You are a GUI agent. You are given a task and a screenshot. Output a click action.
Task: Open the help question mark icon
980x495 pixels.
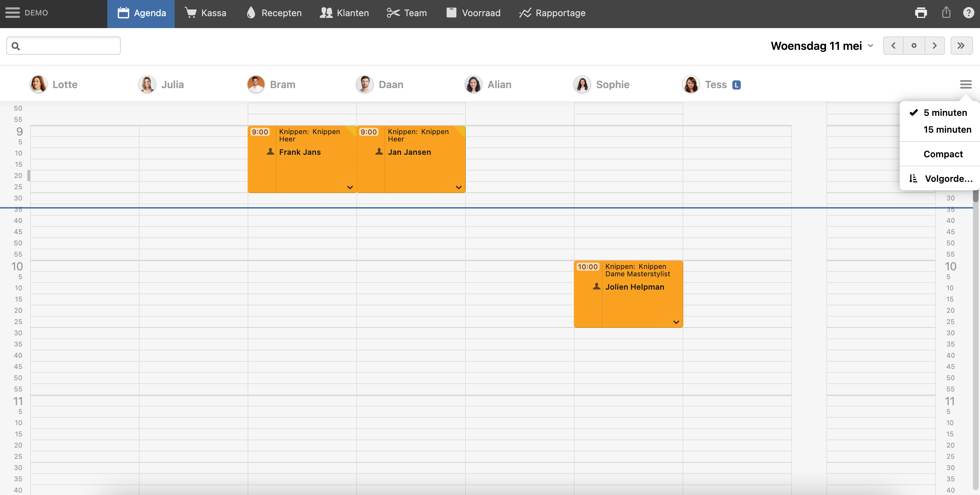tap(968, 13)
